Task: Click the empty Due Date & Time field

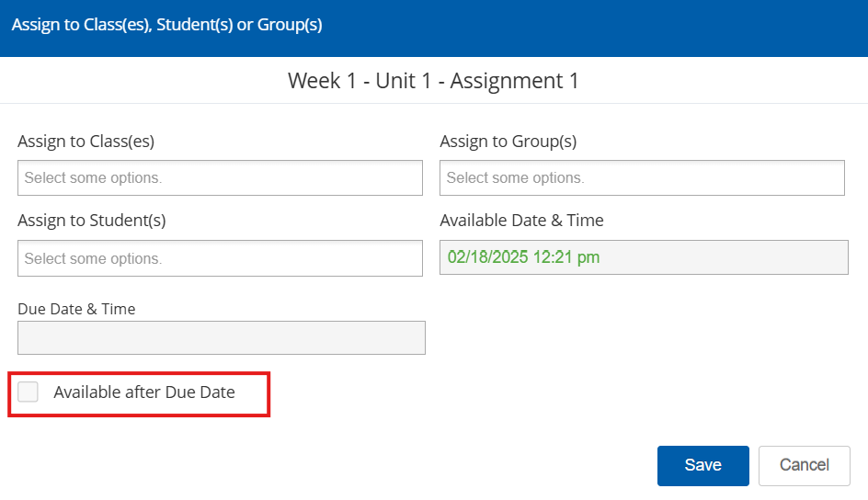Action: click(x=221, y=337)
